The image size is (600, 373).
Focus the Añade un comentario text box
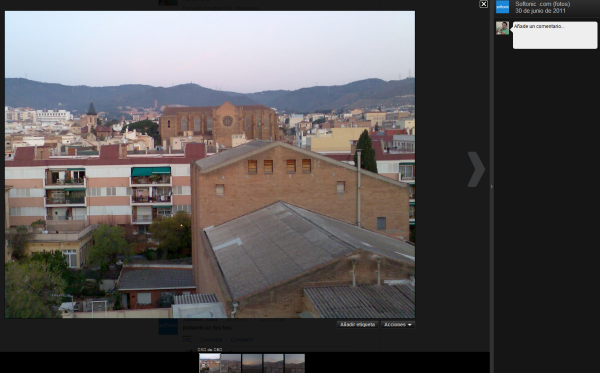pyautogui.click(x=555, y=35)
